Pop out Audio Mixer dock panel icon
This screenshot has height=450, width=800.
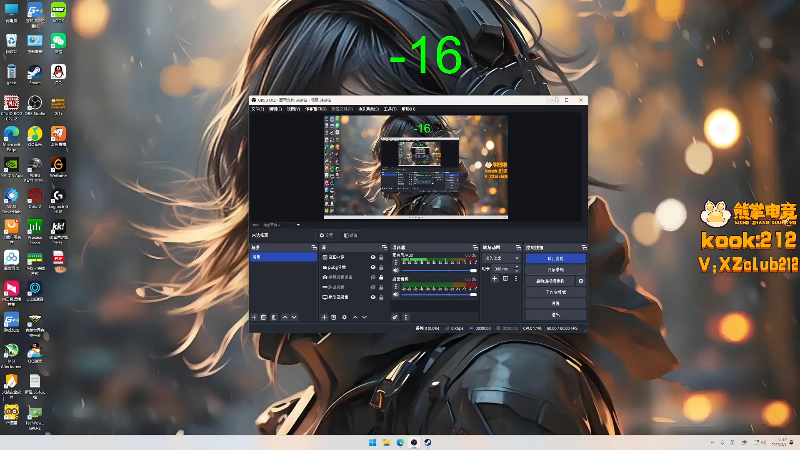(x=474, y=247)
